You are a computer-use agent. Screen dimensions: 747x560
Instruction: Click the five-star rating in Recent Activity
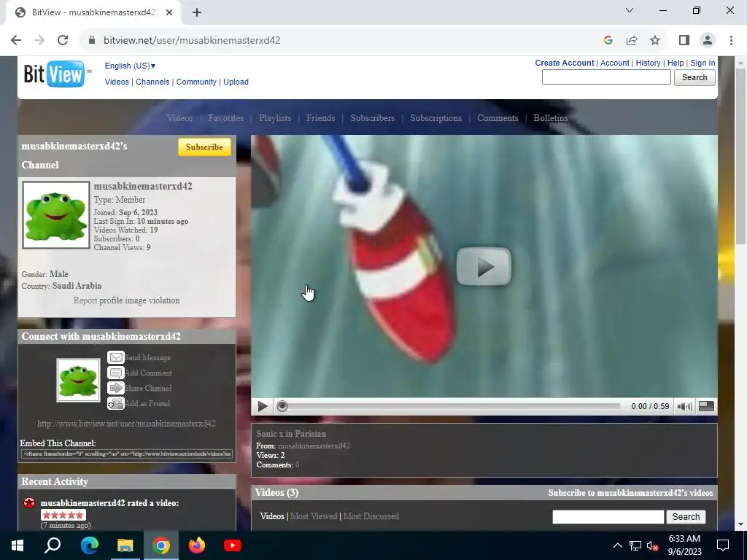63,515
